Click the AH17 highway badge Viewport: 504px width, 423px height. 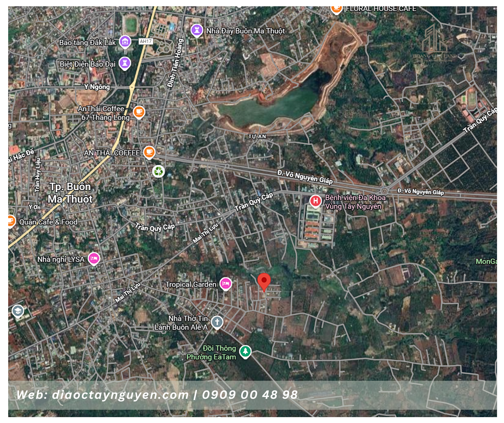coord(146,41)
